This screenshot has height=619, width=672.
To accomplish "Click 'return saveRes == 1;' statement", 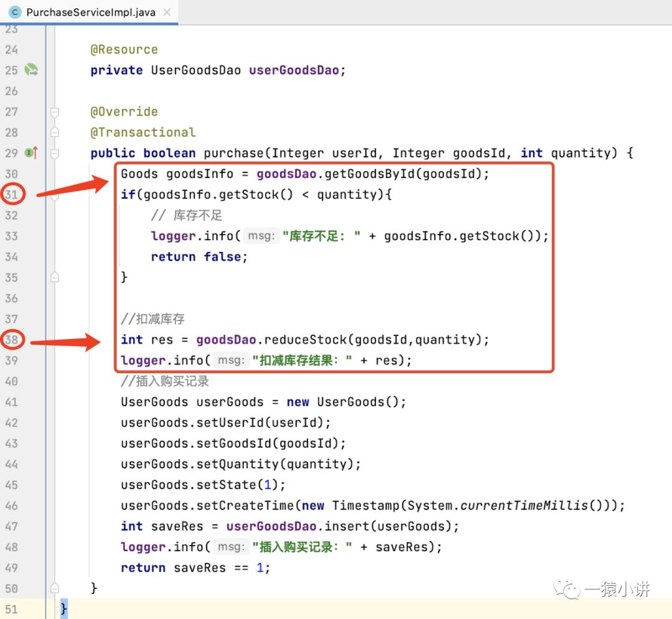I will pos(195,567).
